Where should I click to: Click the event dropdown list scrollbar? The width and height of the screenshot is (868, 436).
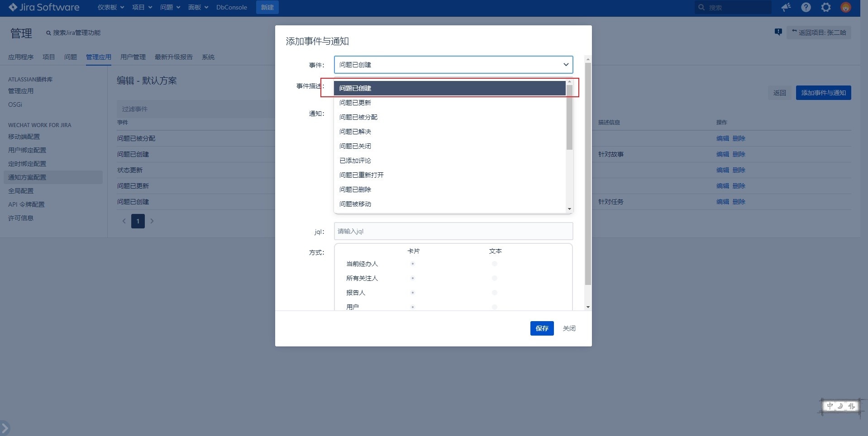pyautogui.click(x=569, y=118)
